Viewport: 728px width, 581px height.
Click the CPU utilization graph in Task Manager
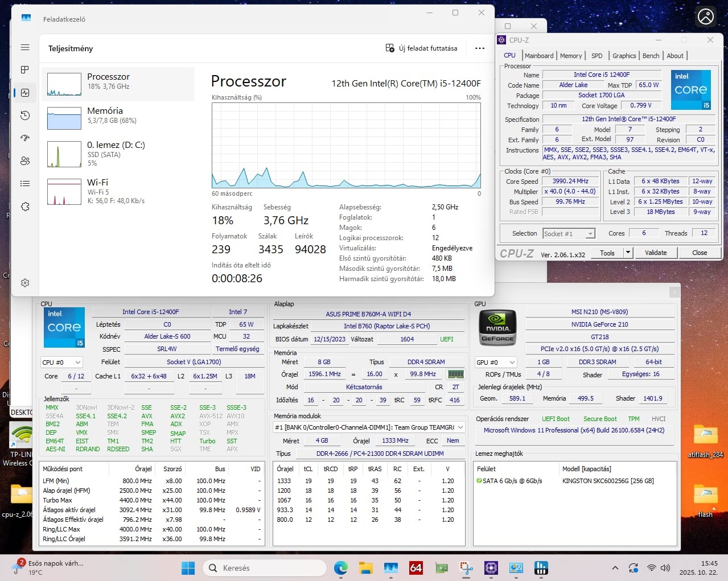click(x=346, y=145)
